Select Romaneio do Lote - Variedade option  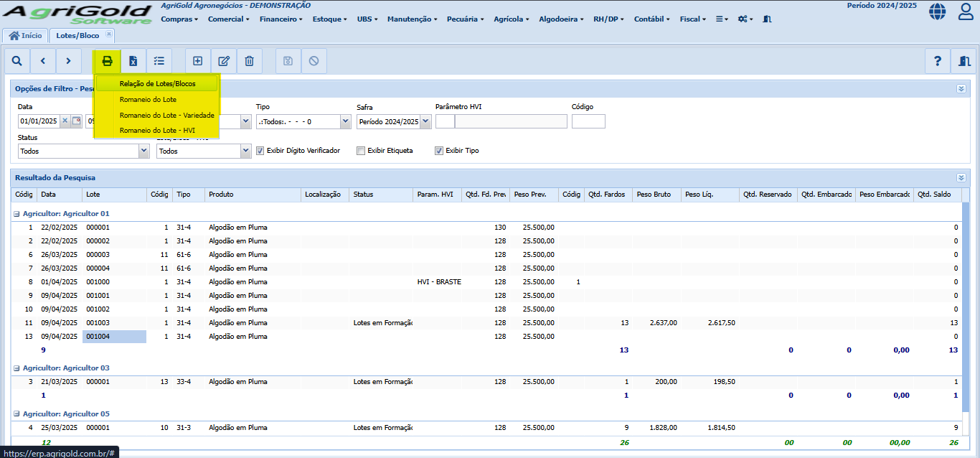[157, 115]
